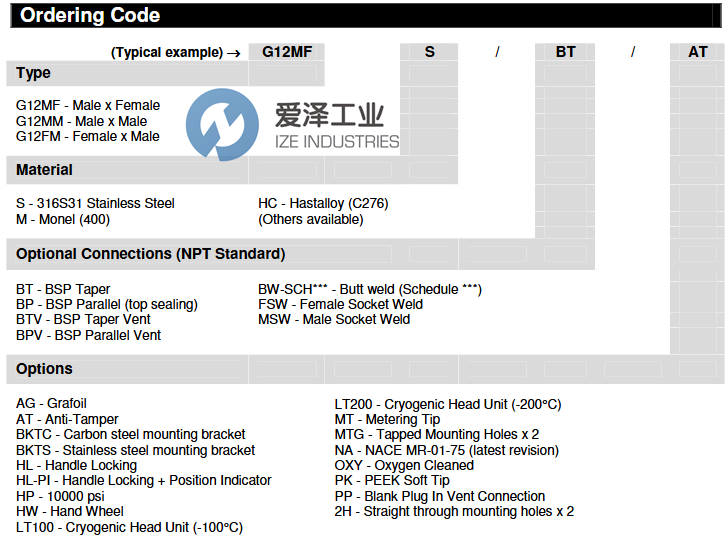Choose the G12FM - Female x Male entry
This screenshot has width=728, height=542.
tap(88, 136)
